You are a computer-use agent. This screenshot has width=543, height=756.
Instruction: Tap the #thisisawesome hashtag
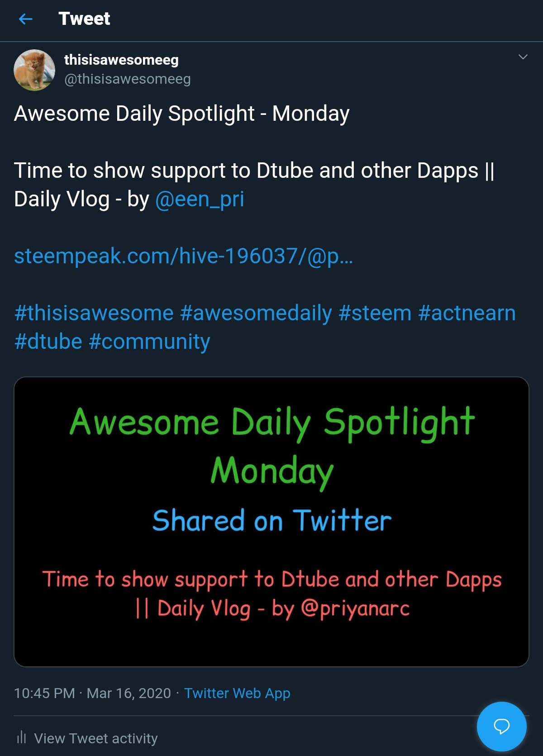pyautogui.click(x=94, y=313)
